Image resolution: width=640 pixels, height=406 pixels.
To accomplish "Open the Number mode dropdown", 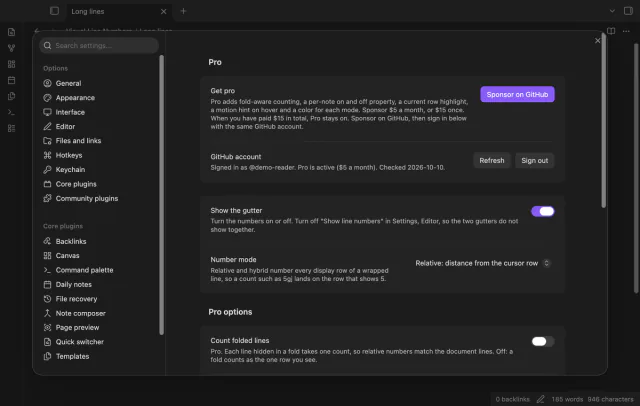I will [483, 264].
